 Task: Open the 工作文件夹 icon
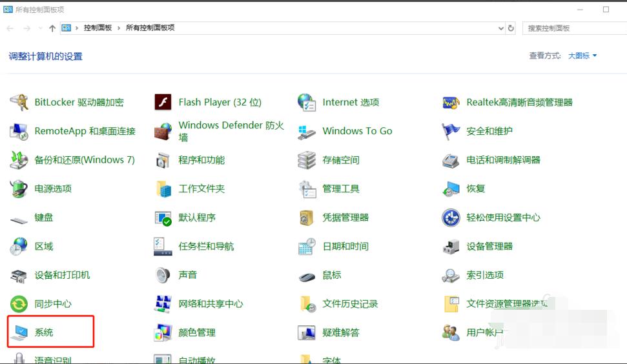[x=163, y=188]
